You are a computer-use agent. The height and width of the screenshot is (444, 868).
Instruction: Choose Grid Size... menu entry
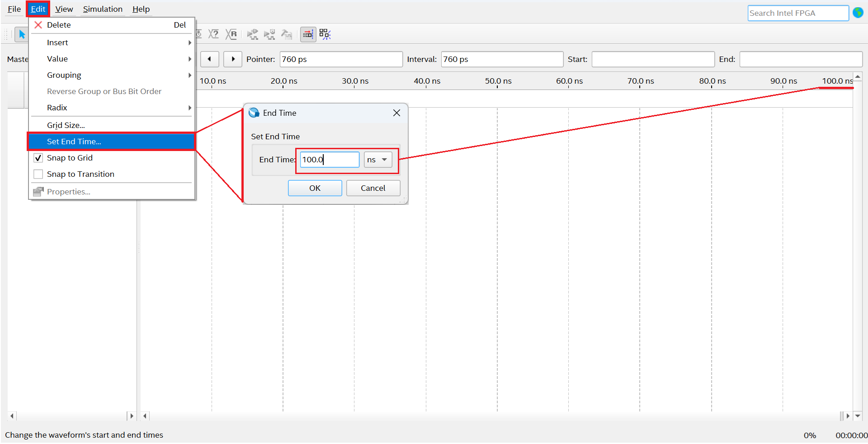coord(112,125)
